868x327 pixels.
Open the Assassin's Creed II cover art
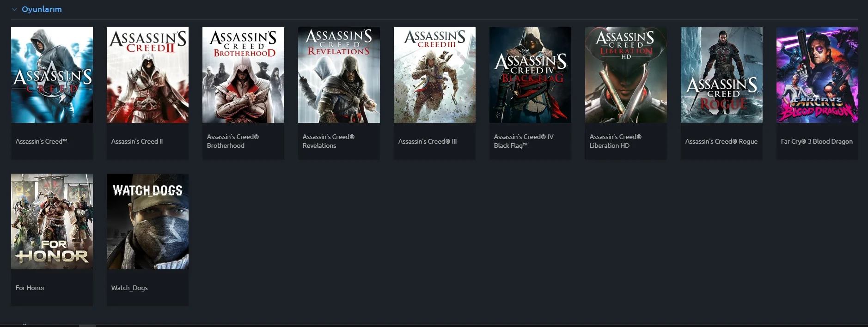pyautogui.click(x=147, y=75)
